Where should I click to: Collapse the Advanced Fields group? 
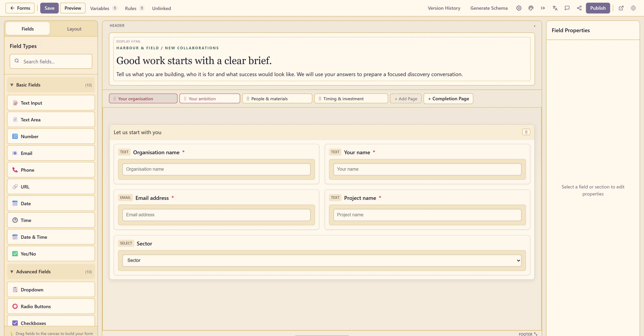[51, 272]
